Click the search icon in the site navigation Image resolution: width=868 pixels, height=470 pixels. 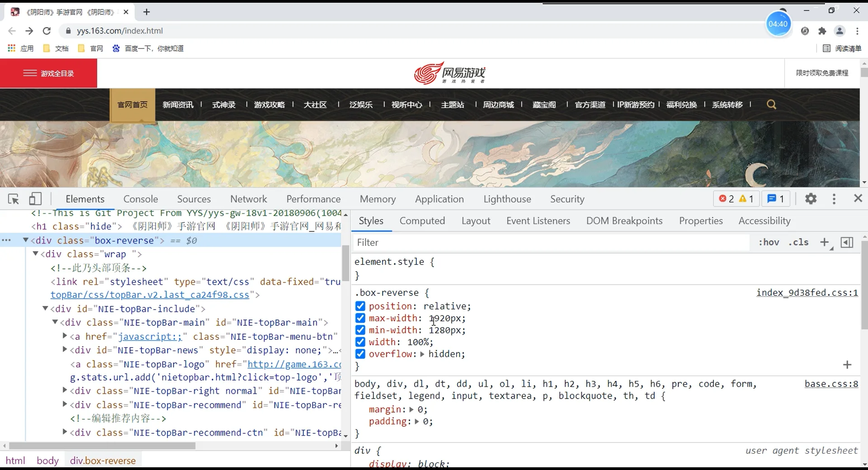pos(772,104)
